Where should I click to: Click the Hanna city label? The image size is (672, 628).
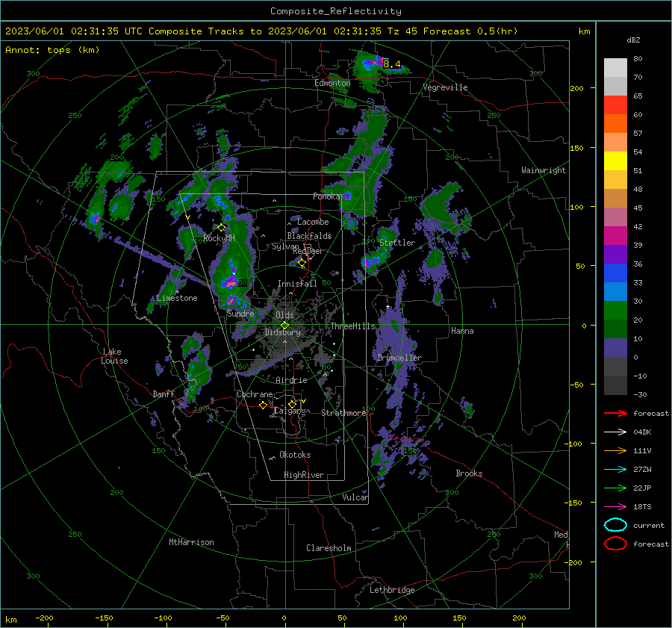click(x=462, y=331)
